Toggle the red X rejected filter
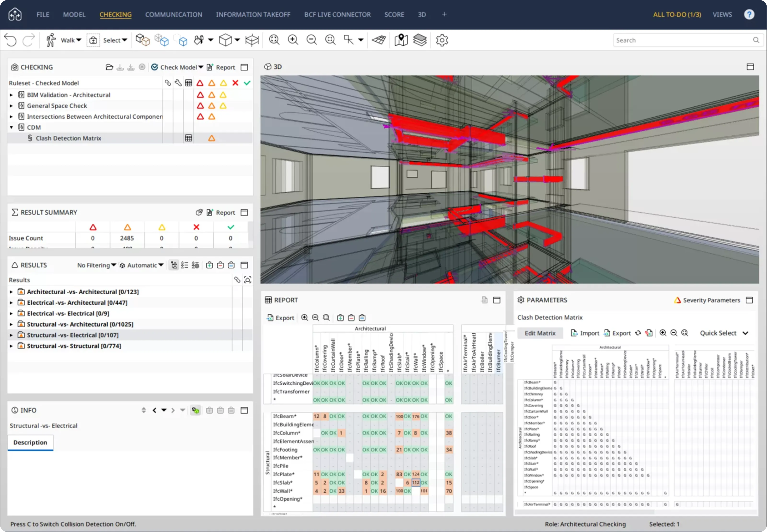 (235, 83)
